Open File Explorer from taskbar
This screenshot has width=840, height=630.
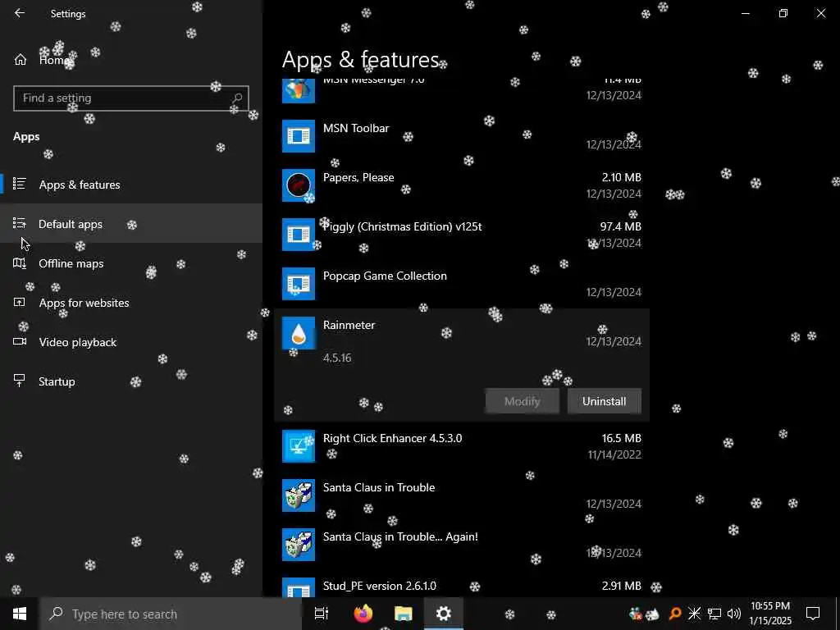click(x=404, y=614)
